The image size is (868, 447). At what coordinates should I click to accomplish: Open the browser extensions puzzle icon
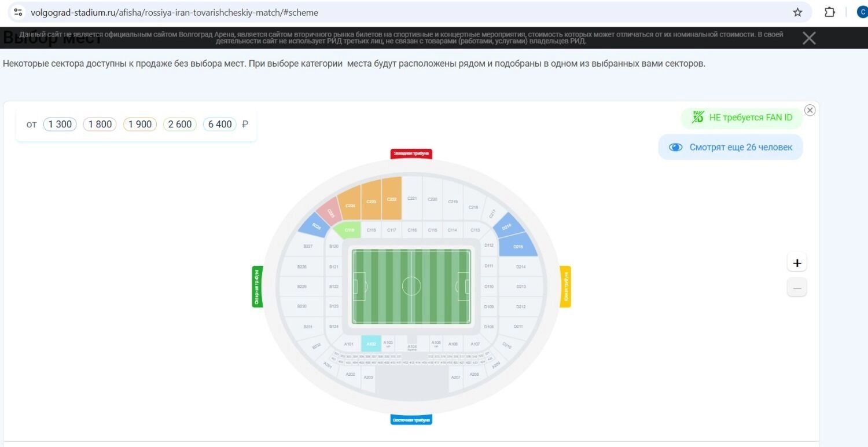click(830, 12)
